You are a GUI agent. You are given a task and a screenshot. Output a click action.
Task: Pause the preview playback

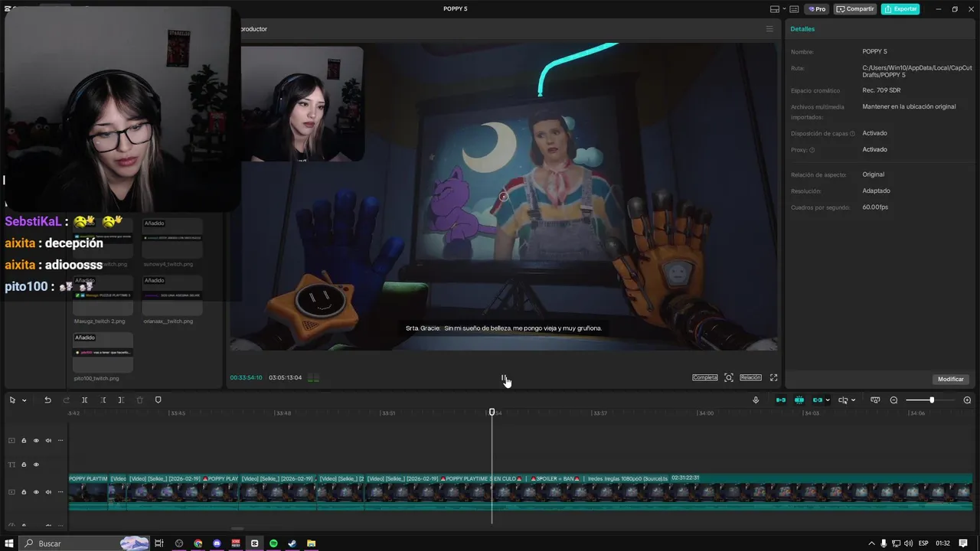(x=504, y=377)
